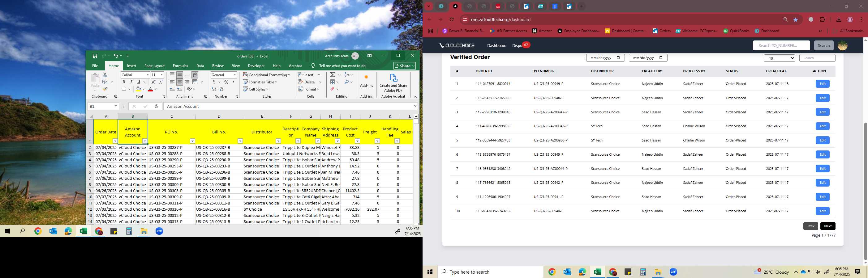Image resolution: width=868 pixels, height=278 pixels.
Task: Bookmark this page with star icon
Action: coord(796,19)
